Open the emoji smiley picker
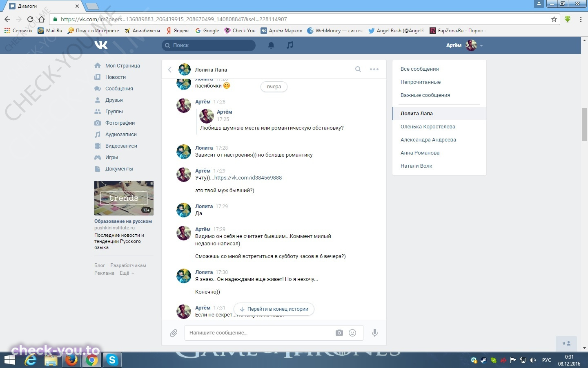This screenshot has height=368, width=588. 352,333
